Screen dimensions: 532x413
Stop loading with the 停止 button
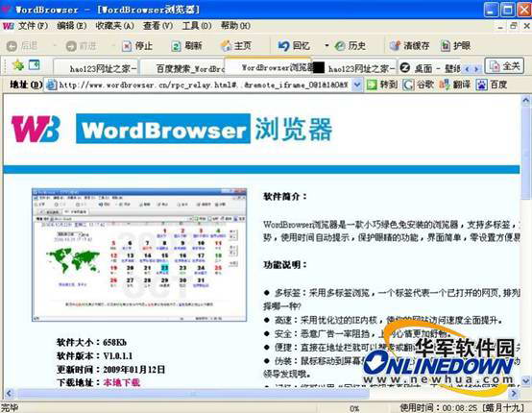(137, 46)
